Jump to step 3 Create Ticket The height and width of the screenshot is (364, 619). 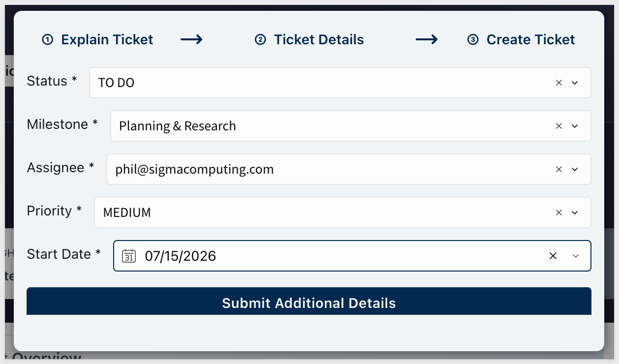coord(521,39)
